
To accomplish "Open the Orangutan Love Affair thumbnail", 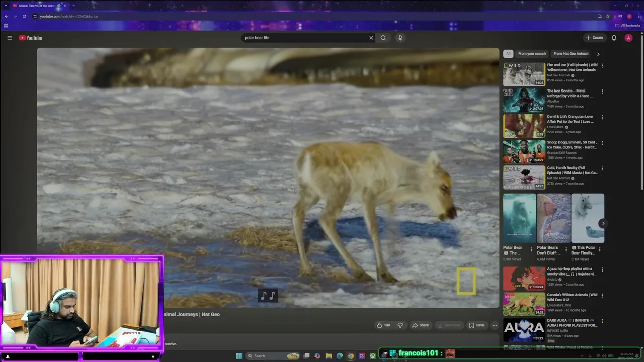I will pos(524,126).
